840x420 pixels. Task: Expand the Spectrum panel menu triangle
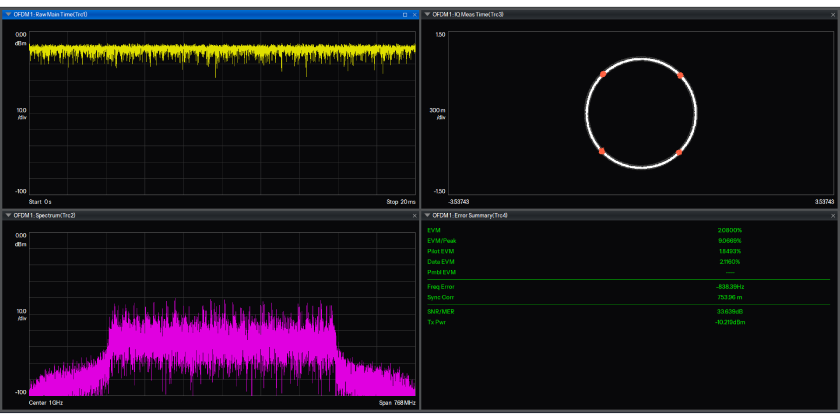coord(8,214)
